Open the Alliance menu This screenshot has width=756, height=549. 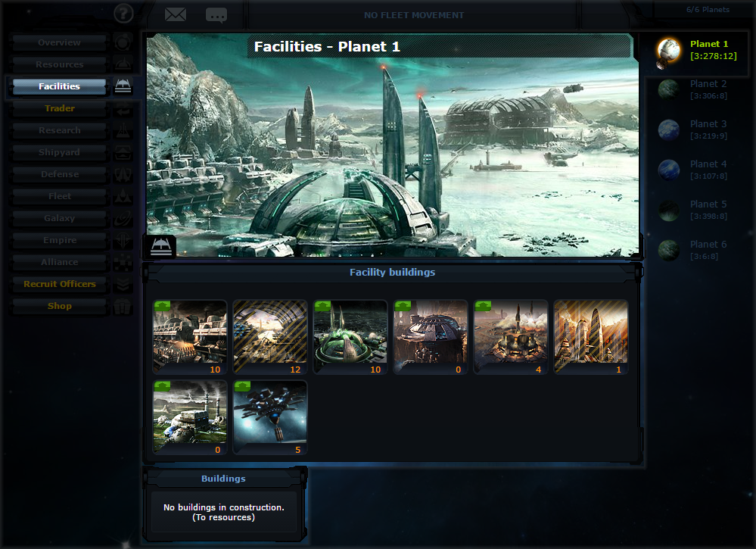pos(59,262)
